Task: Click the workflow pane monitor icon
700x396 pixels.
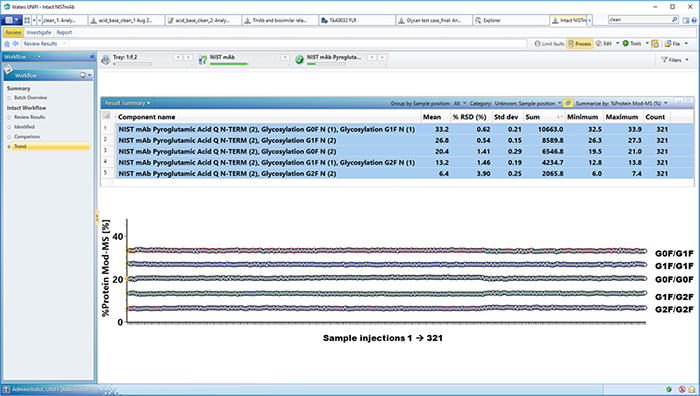Action: [83, 75]
